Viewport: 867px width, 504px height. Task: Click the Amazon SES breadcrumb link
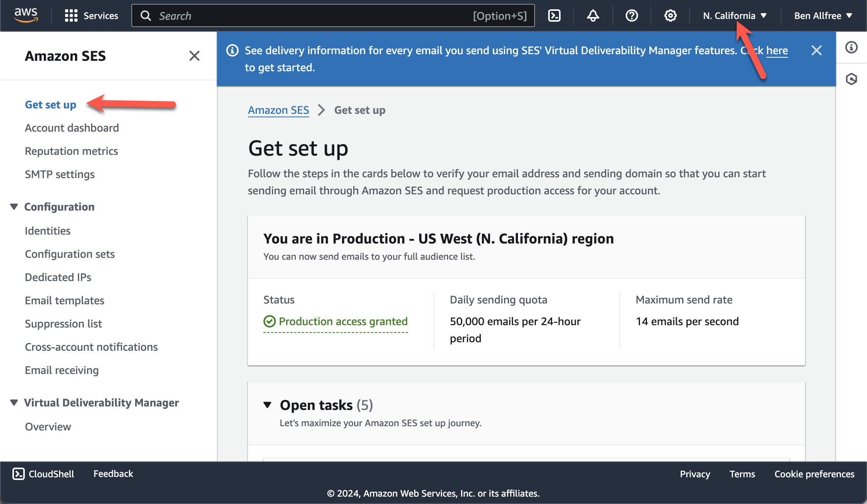pyautogui.click(x=278, y=110)
